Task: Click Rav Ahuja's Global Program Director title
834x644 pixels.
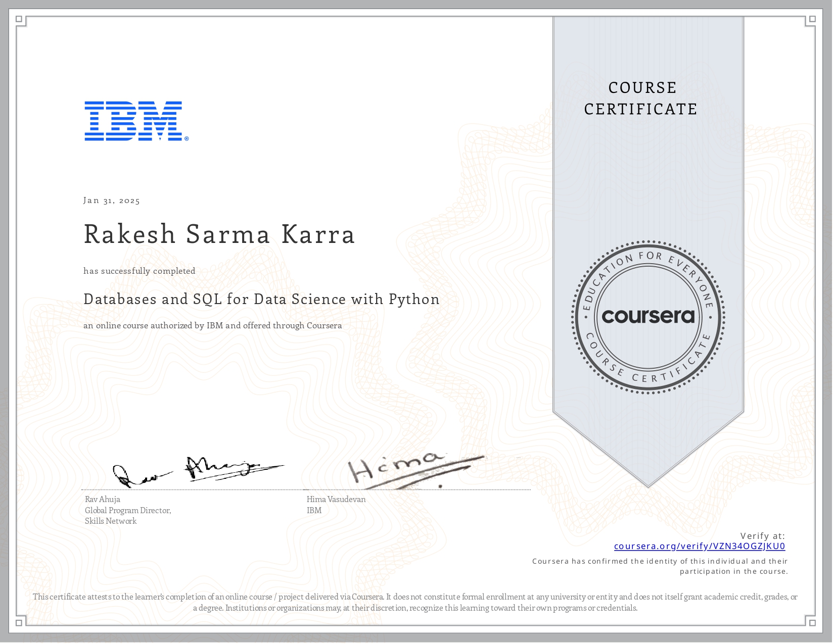Action: point(128,511)
